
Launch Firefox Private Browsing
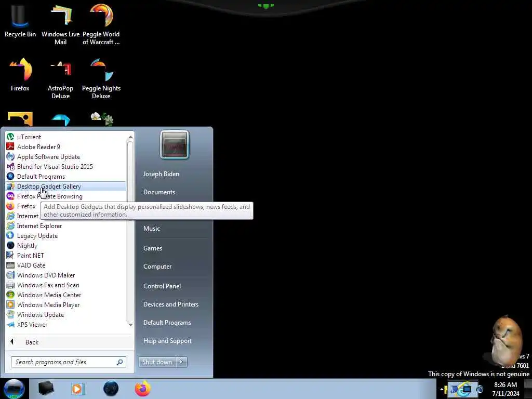point(65,196)
